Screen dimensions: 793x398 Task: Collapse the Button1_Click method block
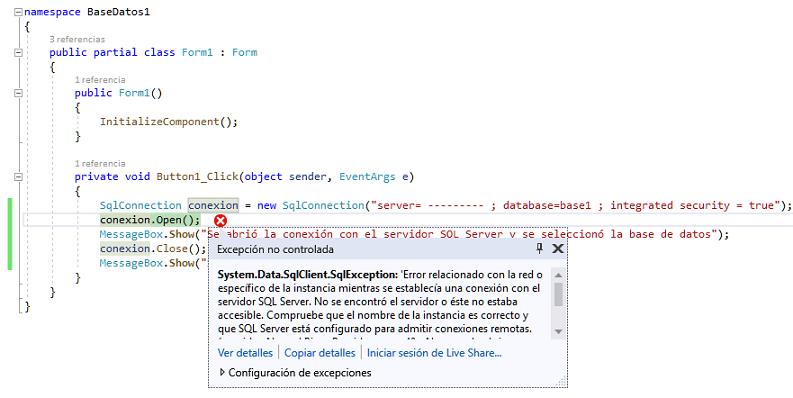pyautogui.click(x=19, y=177)
